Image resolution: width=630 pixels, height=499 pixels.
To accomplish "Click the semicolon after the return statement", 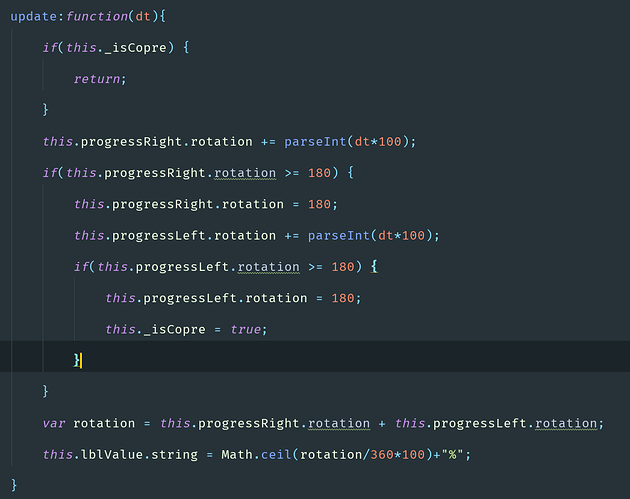I will tap(125, 78).
